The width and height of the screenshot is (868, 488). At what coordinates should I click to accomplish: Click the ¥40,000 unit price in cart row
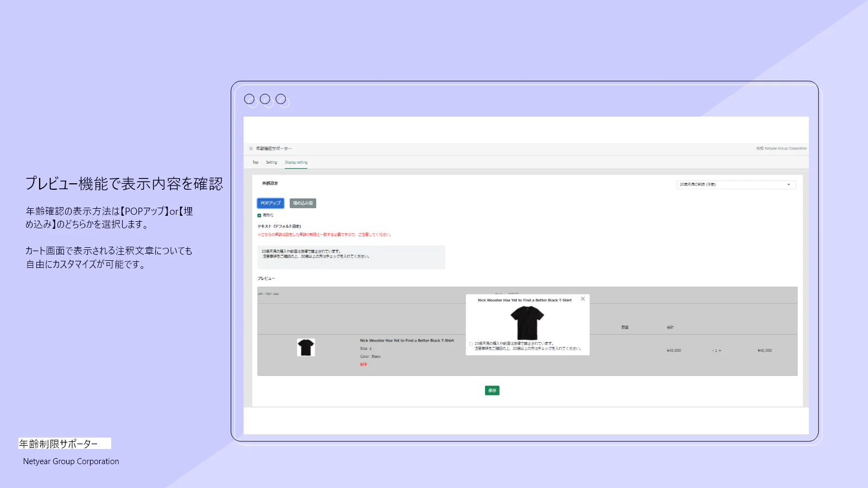674,351
